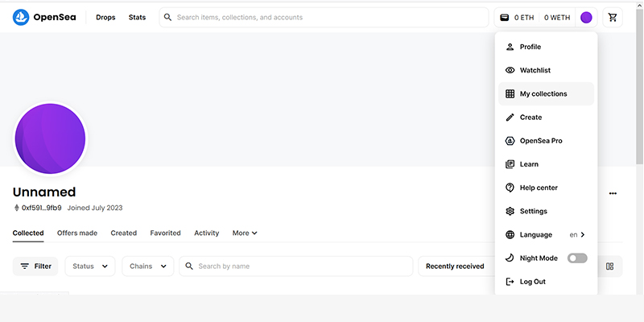Go to Drops in the header

tap(105, 17)
